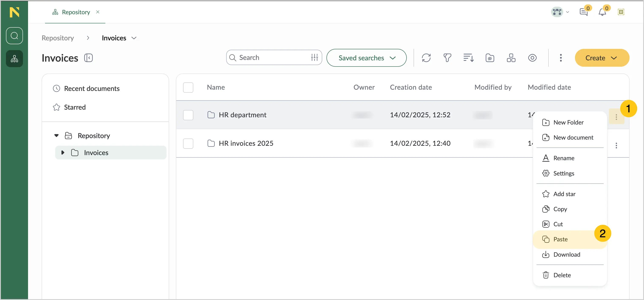Collapse the Repository tree node
644x300 pixels.
pyautogui.click(x=56, y=136)
